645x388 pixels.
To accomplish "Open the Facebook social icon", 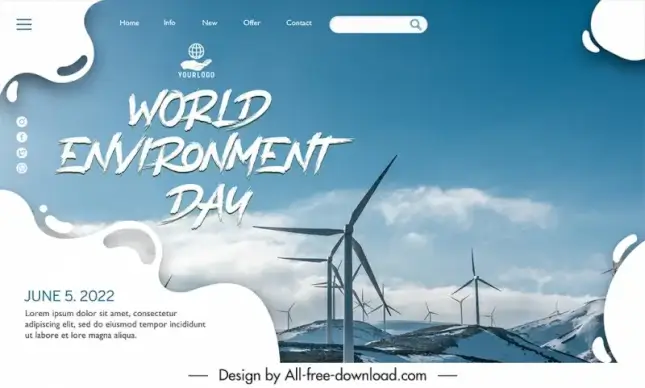I will [x=22, y=137].
